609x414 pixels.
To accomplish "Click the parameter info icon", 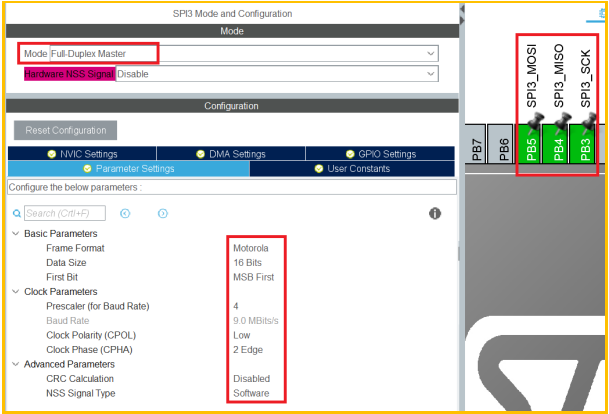I will click(x=435, y=213).
